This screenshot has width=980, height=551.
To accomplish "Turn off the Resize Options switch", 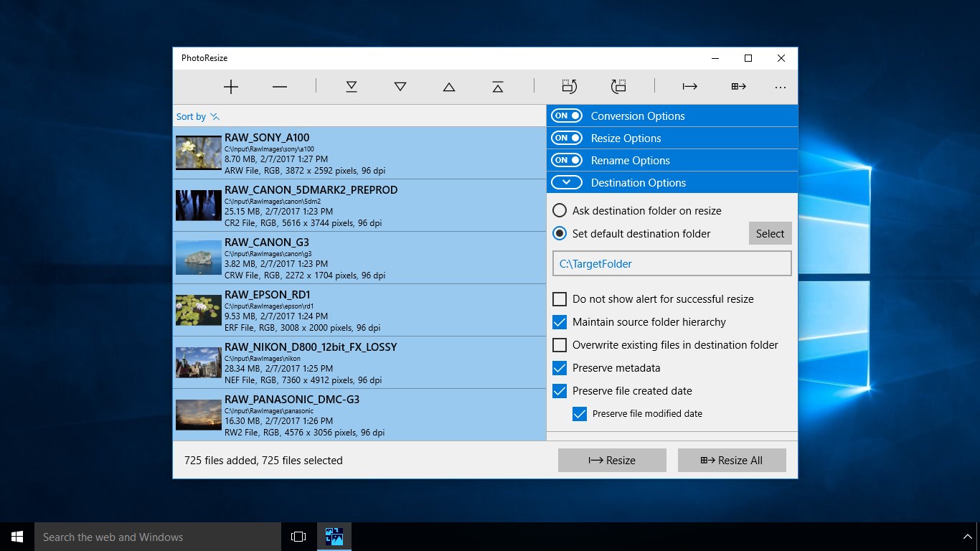I will click(567, 138).
